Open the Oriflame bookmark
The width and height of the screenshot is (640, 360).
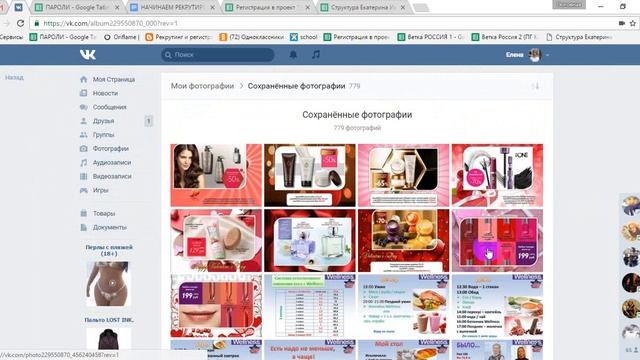click(121, 37)
